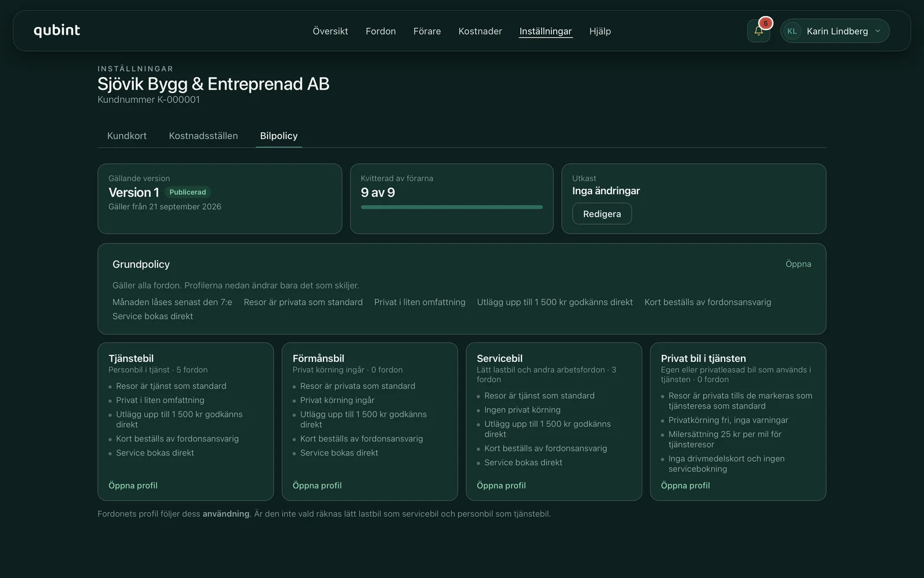Click 'Privat körning ingår' bullet in Förmånsbil
The width and height of the screenshot is (924, 578).
[337, 400]
